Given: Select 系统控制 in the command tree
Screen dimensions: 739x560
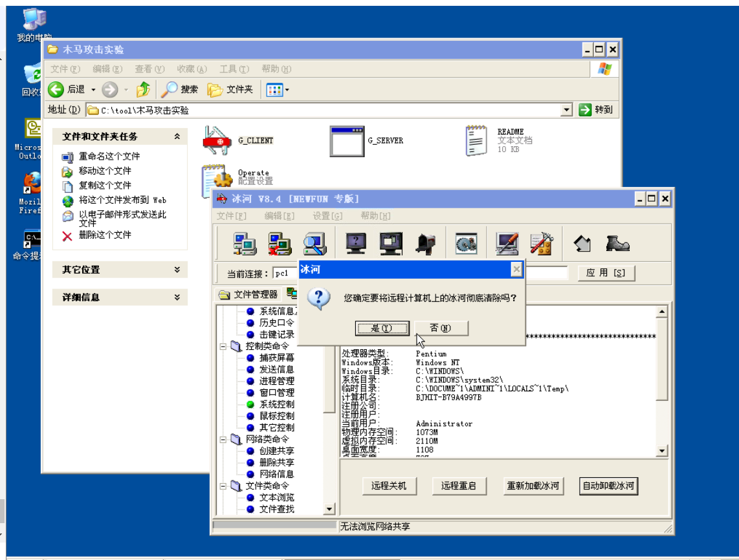Looking at the screenshot, I should click(277, 404).
